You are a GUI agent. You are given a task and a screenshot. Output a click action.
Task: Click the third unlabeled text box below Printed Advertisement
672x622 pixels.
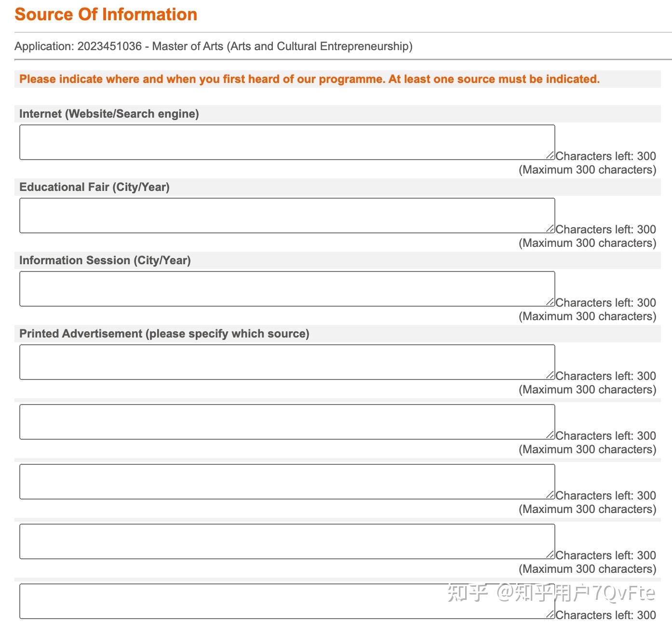point(287,541)
